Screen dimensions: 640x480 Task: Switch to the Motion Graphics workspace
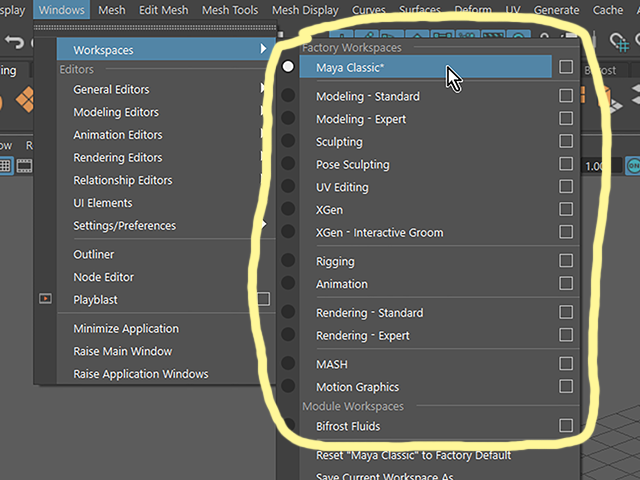tap(426, 387)
